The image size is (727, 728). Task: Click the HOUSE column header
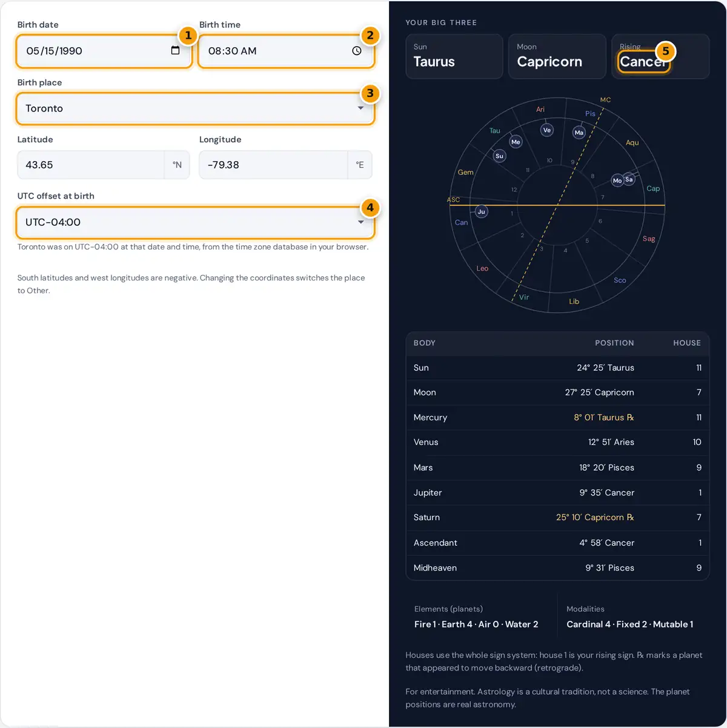[687, 343]
